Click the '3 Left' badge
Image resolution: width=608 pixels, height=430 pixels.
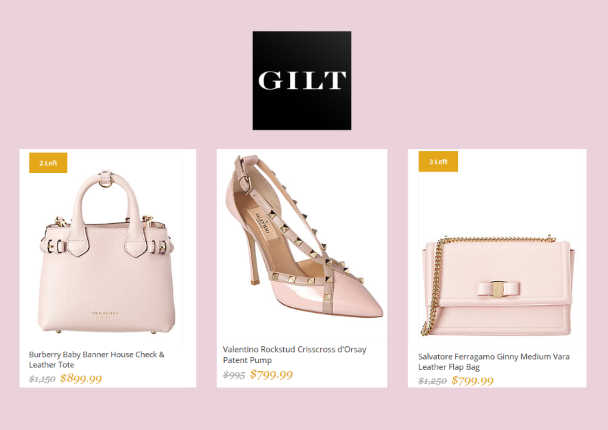(x=438, y=161)
